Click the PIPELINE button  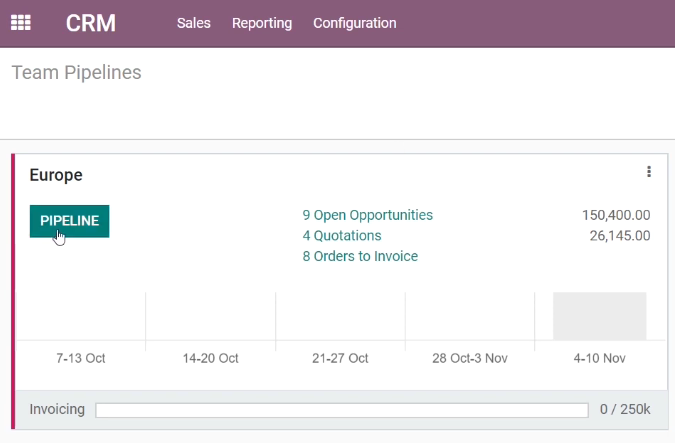[x=69, y=221]
